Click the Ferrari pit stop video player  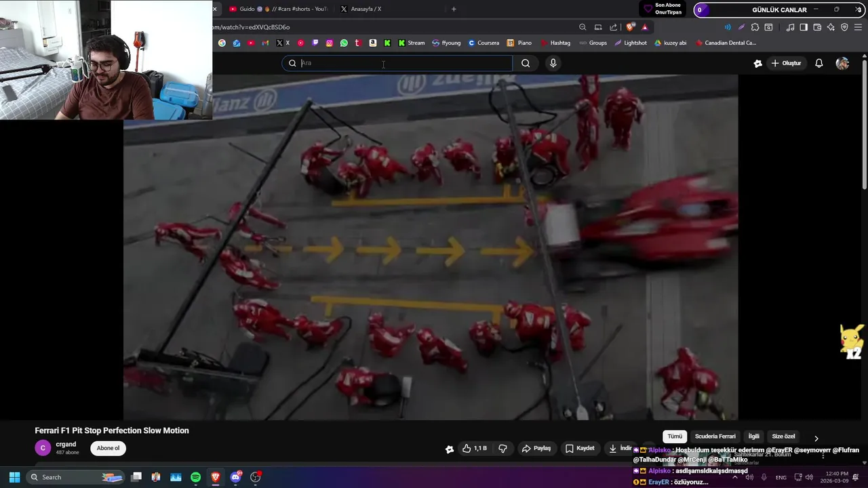pos(431,247)
